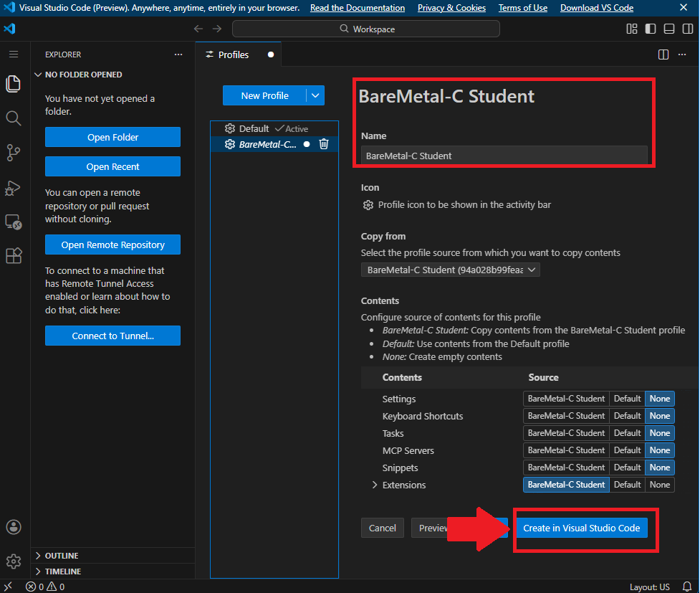The height and width of the screenshot is (593, 700).
Task: Click the profile Name text field
Action: point(504,156)
